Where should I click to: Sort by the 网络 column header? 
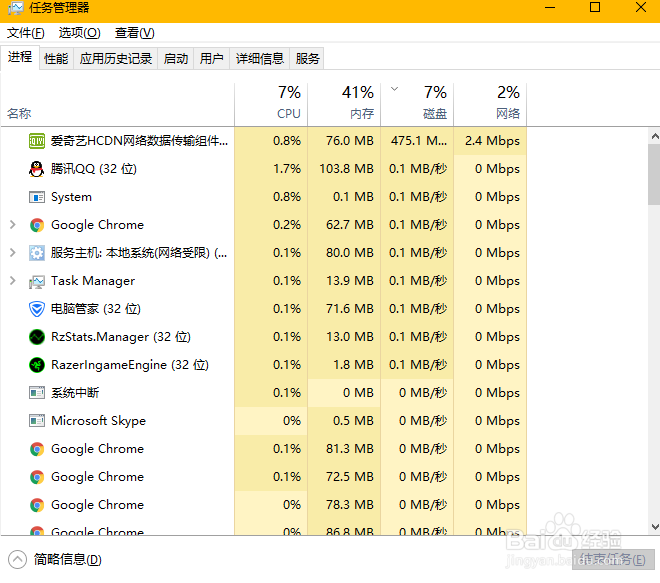[x=490, y=105]
